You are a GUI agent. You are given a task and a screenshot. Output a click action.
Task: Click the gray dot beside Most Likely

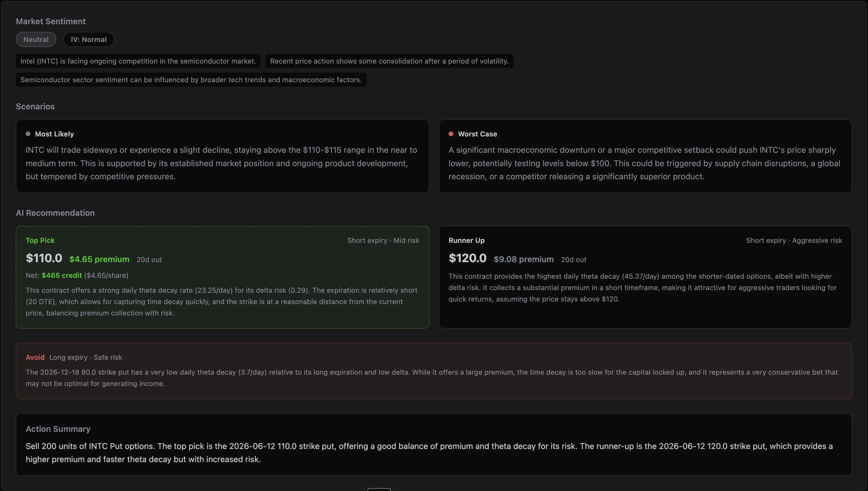tap(28, 134)
